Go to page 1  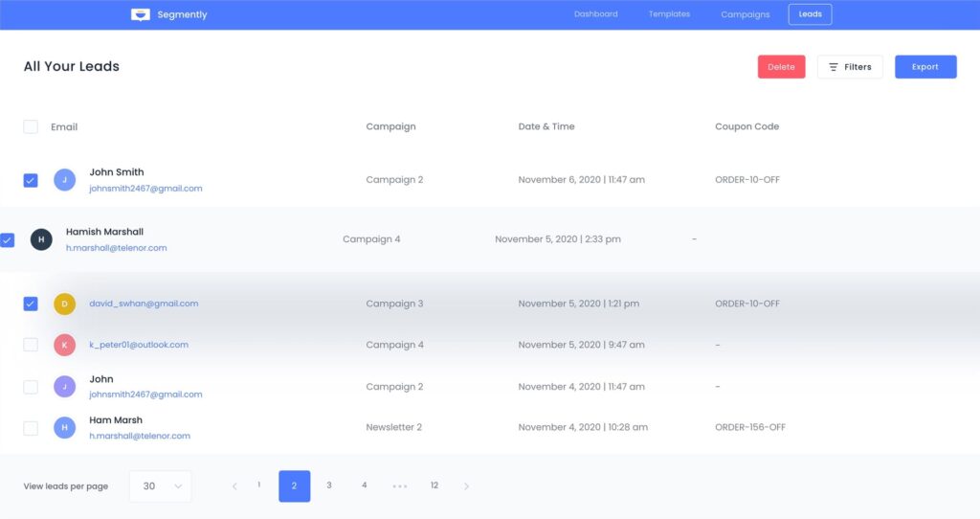click(258, 485)
